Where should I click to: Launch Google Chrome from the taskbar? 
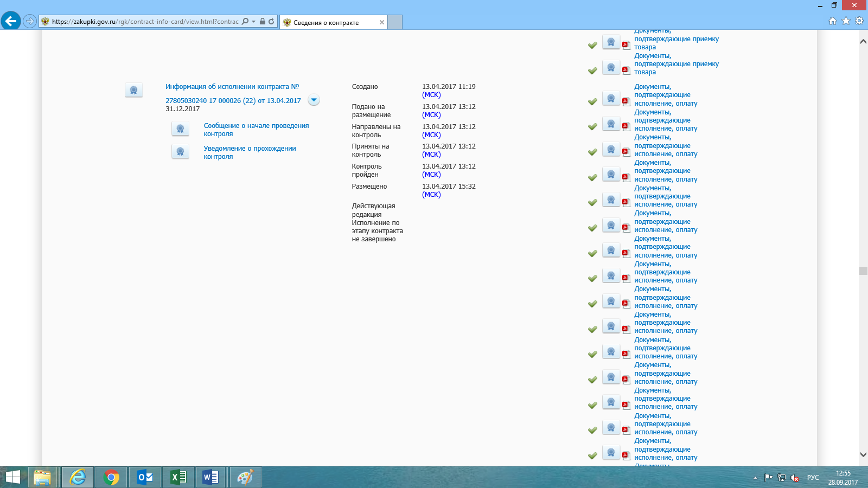coord(111,478)
